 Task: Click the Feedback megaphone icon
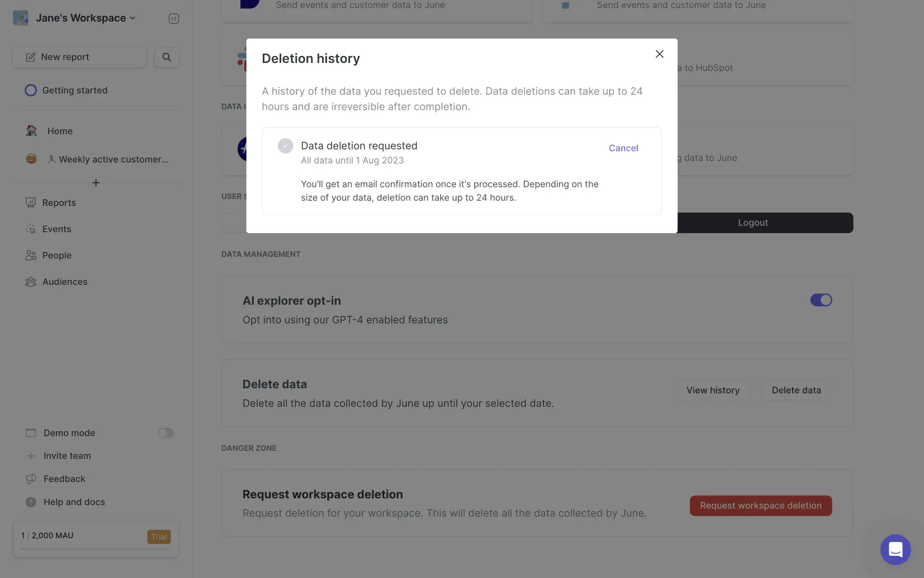(x=31, y=479)
